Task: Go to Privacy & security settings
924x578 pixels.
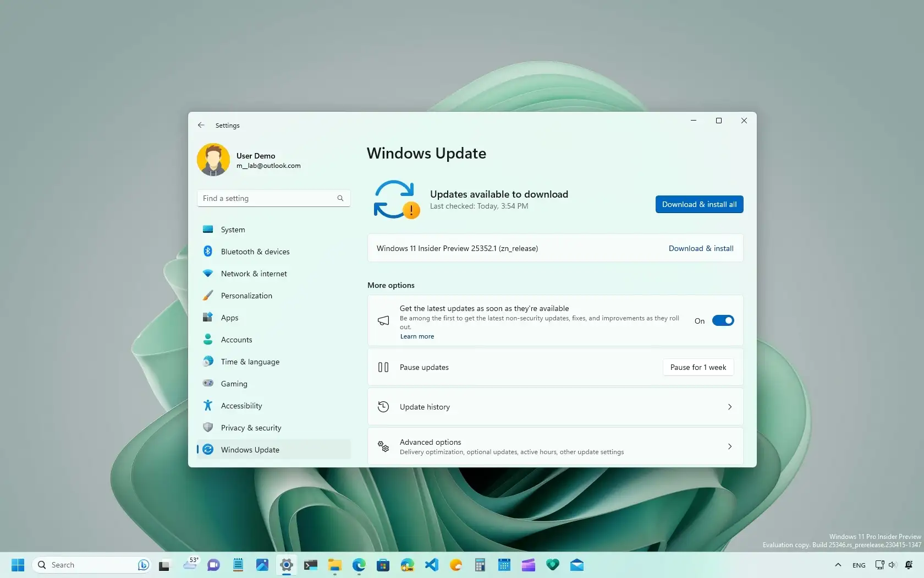Action: [273, 428]
